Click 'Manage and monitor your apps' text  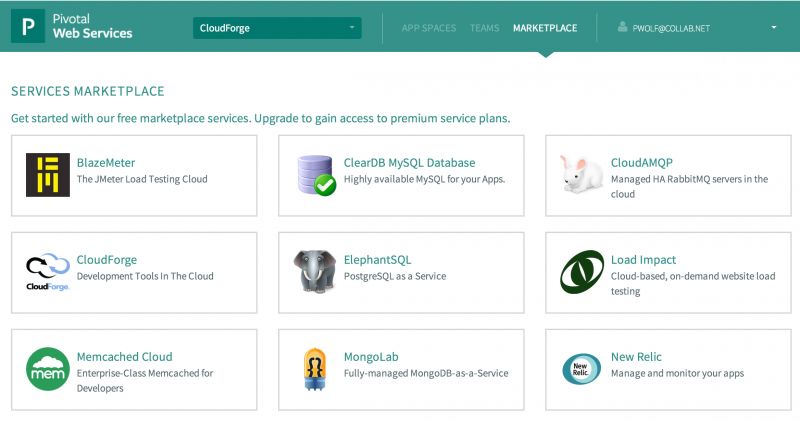pos(678,373)
